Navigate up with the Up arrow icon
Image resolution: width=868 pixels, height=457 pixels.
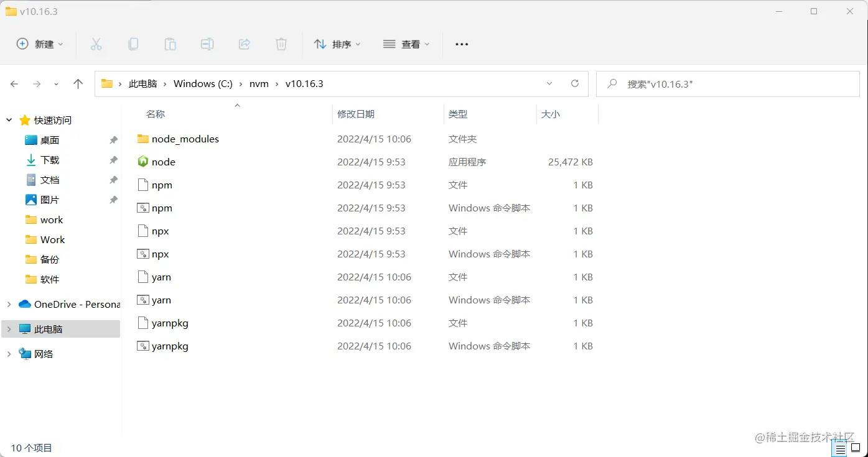point(78,83)
